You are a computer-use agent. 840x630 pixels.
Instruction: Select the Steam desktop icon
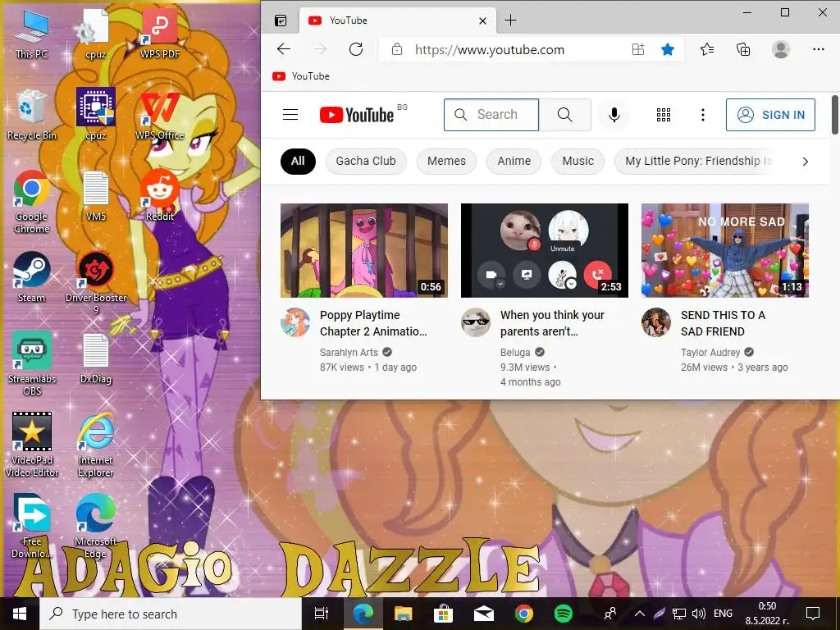coord(32,277)
